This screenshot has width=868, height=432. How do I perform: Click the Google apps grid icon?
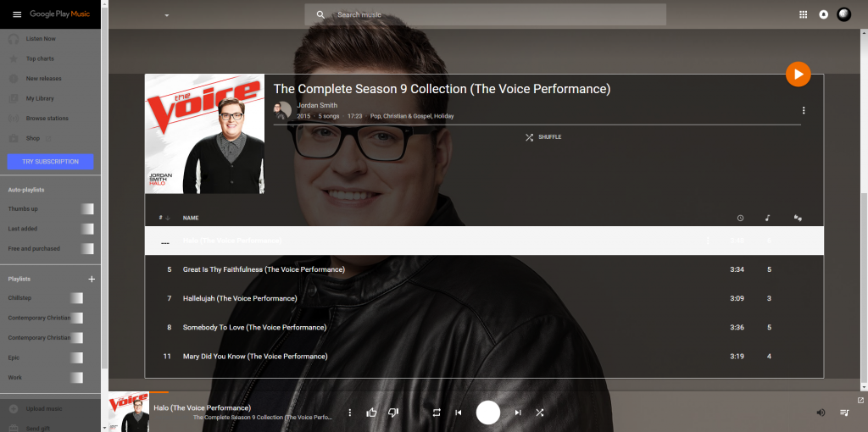(804, 15)
